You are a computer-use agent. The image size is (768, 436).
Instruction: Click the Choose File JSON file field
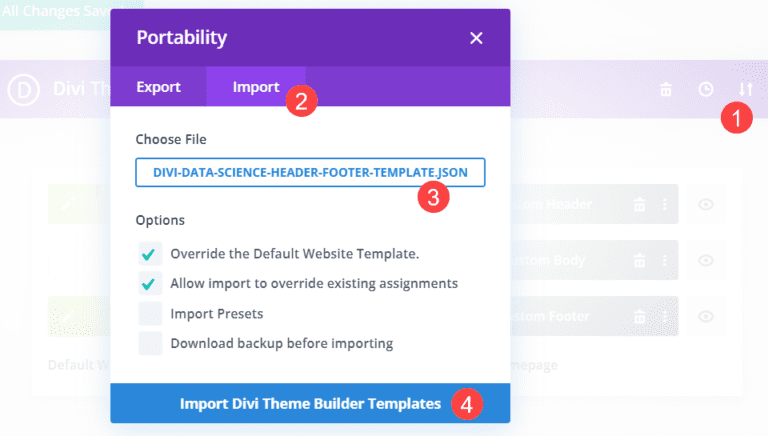(x=310, y=172)
